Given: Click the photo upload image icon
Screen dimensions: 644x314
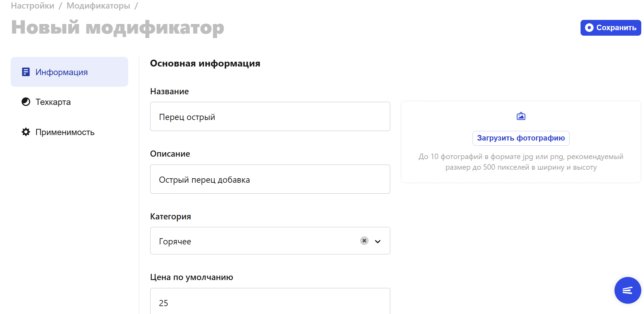Looking at the screenshot, I should [521, 116].
